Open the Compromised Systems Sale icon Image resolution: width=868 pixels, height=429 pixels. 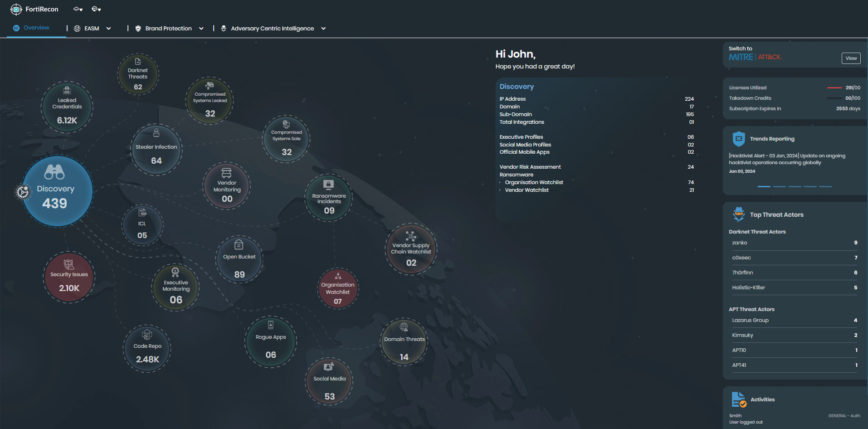286,124
